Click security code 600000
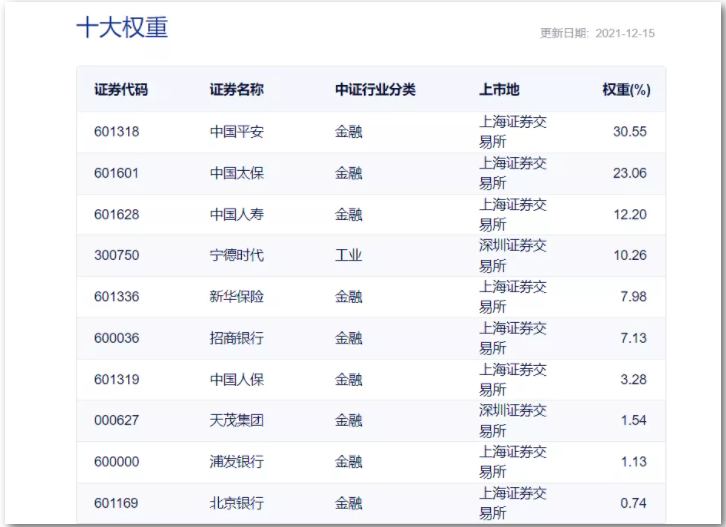The width and height of the screenshot is (726, 527). [x=116, y=462]
